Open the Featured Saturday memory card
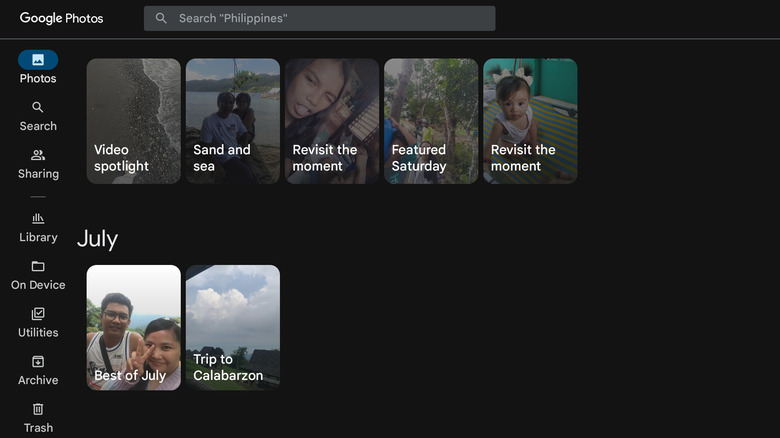This screenshot has height=438, width=780. (431, 121)
